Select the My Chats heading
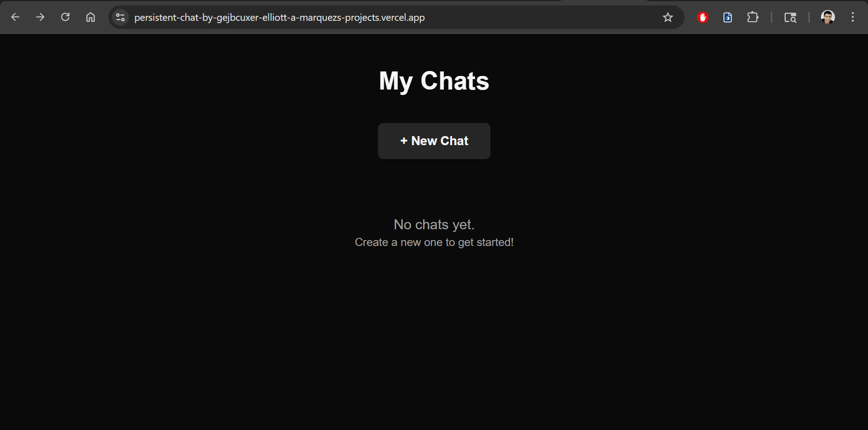This screenshot has width=868, height=430. 434,81
